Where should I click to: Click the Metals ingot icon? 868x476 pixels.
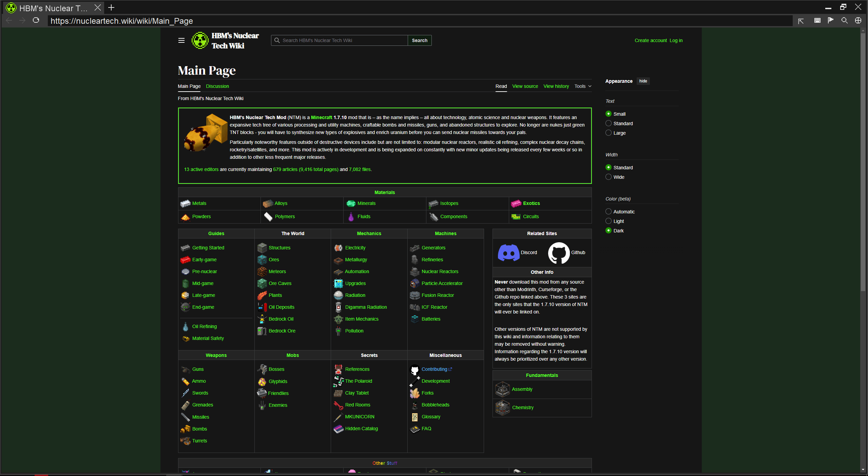click(185, 204)
